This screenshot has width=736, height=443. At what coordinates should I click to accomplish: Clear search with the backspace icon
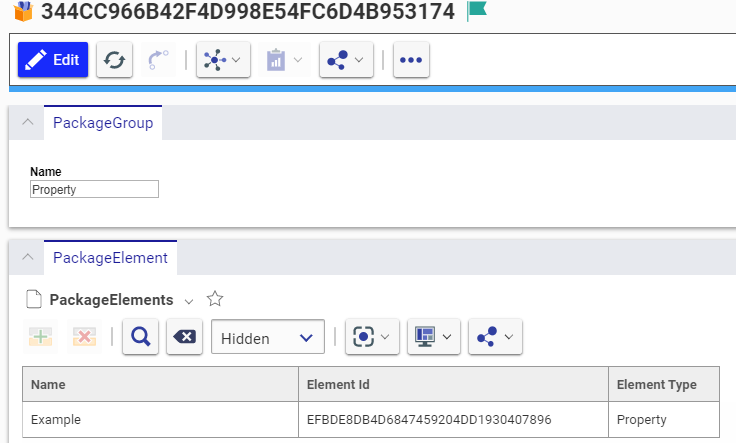(x=185, y=338)
